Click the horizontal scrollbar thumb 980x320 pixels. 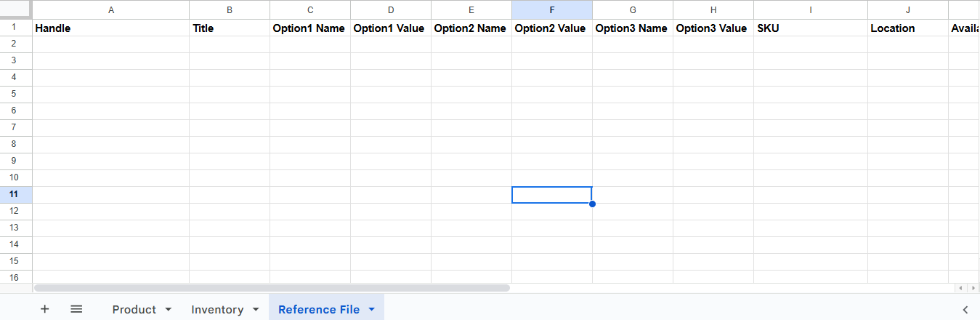[x=272, y=288]
